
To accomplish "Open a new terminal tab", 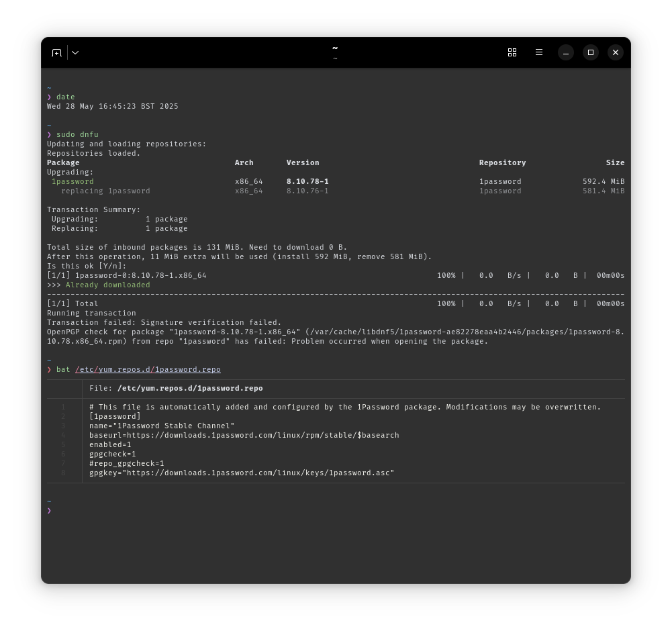I will pos(57,52).
